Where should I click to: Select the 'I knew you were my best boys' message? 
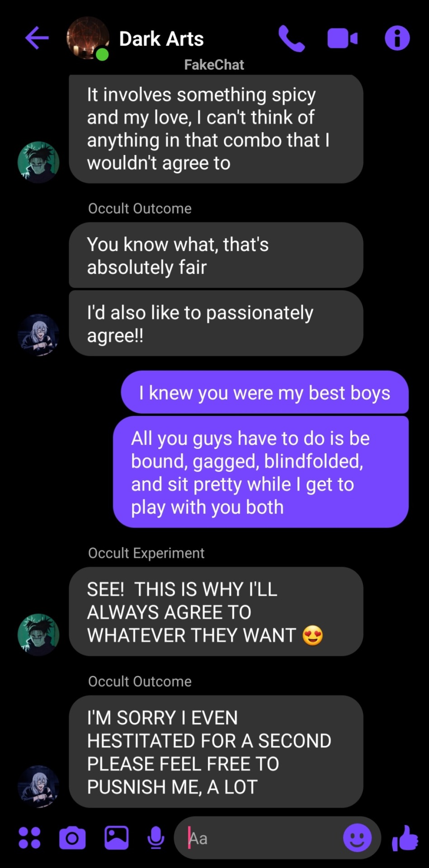coord(265,392)
